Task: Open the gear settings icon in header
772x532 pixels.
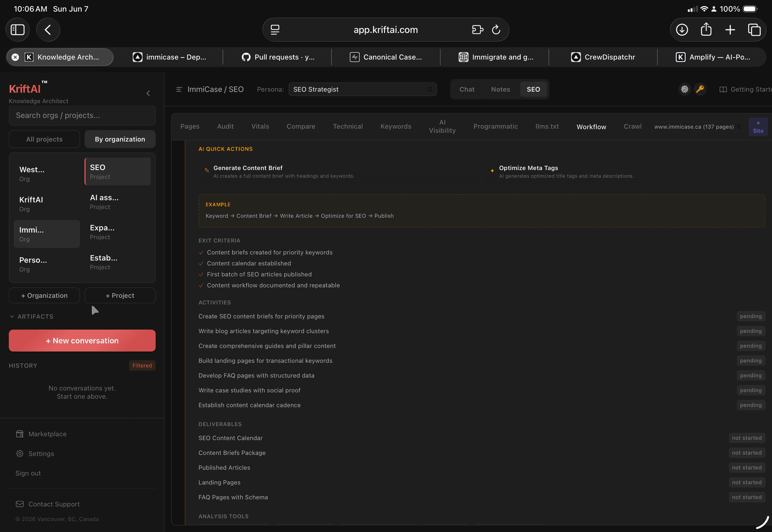Action: (x=684, y=89)
